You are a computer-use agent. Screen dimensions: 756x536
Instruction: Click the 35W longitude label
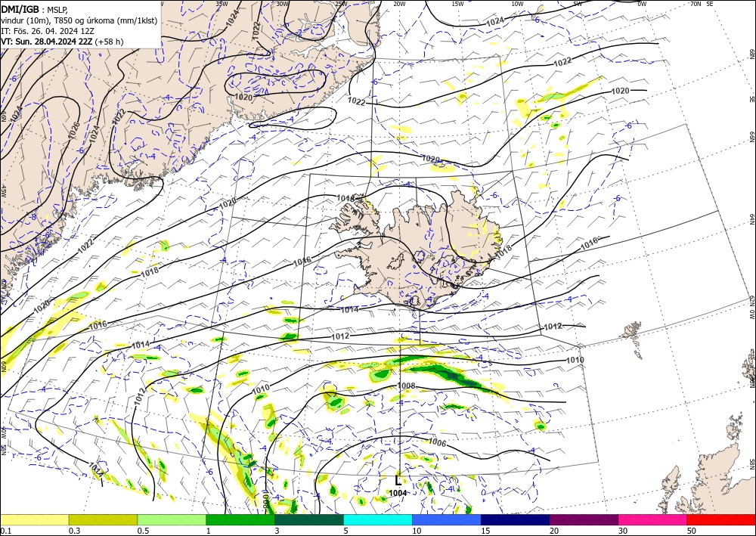(x=222, y=3)
